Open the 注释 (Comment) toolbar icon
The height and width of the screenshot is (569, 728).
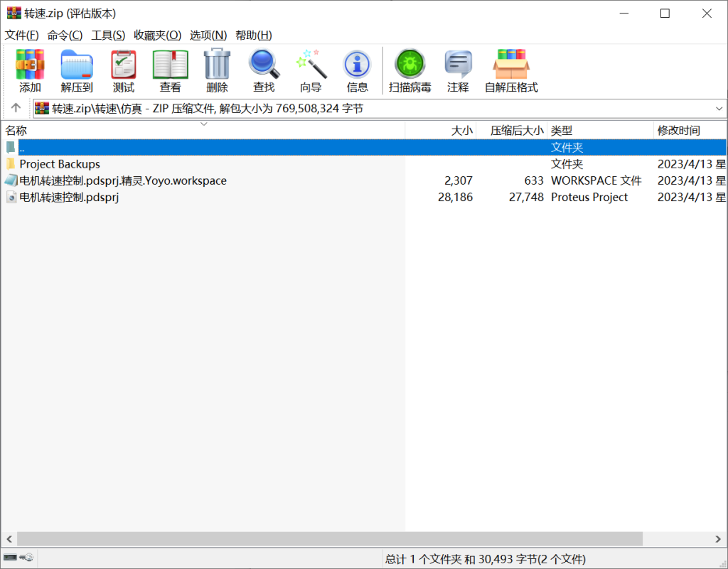[x=458, y=71]
